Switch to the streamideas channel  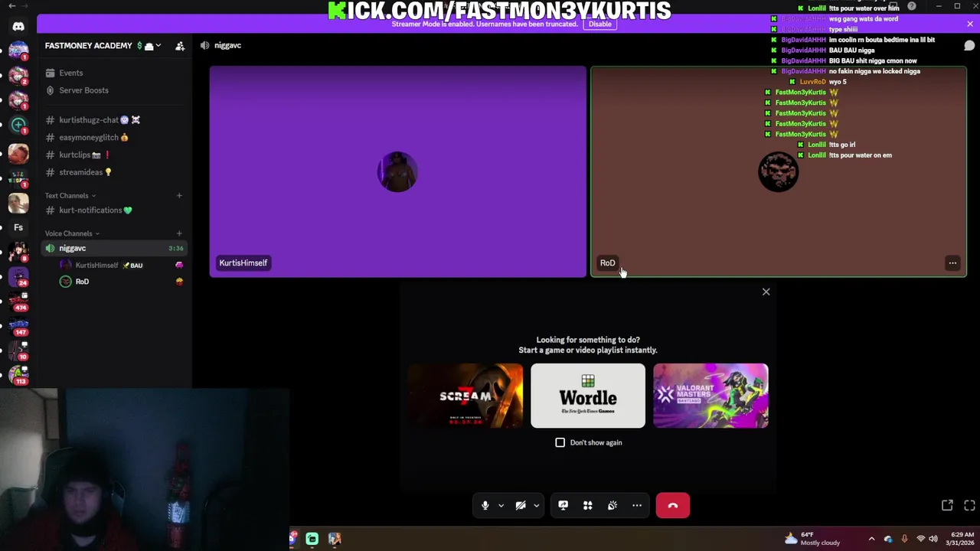point(113,172)
